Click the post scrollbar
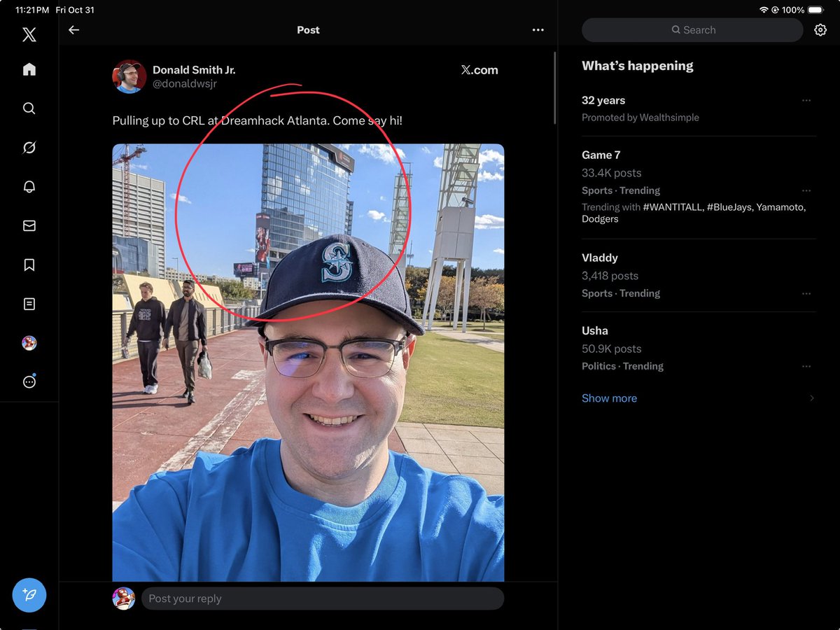The image size is (840, 630). pyautogui.click(x=555, y=87)
